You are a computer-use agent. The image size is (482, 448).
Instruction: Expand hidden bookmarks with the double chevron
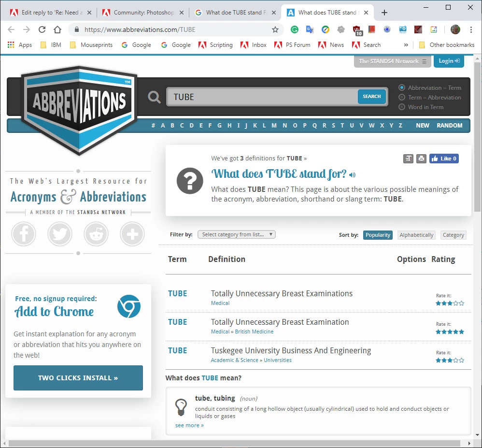pyautogui.click(x=406, y=45)
